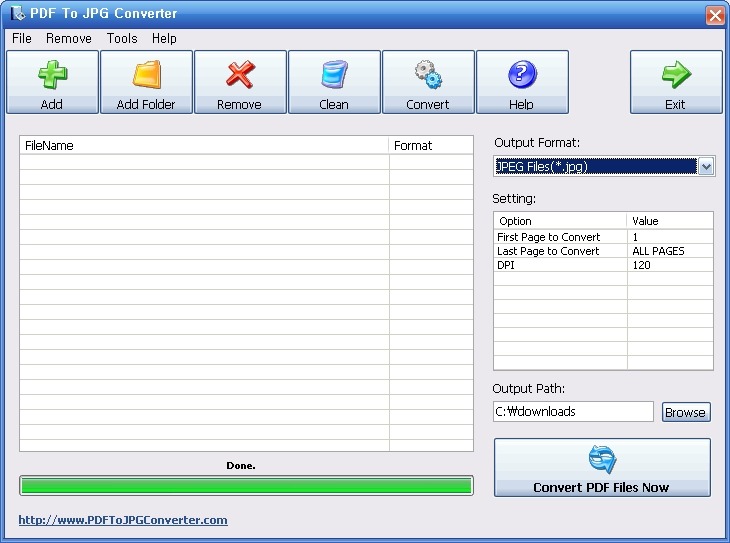
Task: Open the Remove menu
Action: (69, 38)
